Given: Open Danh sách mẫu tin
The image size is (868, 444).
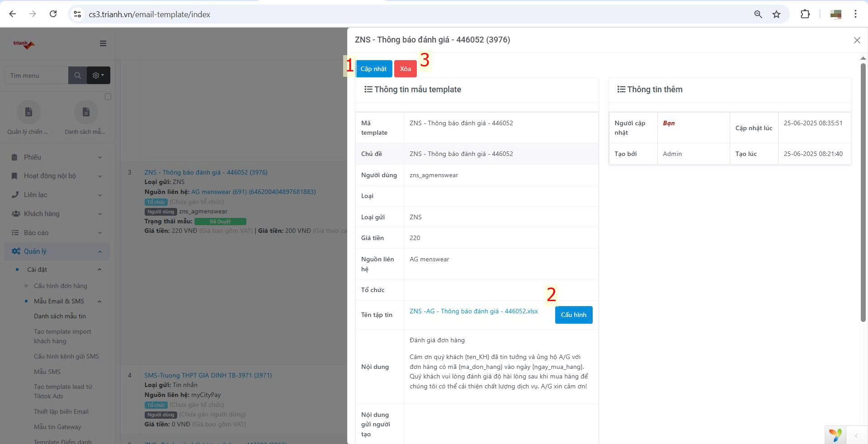Looking at the screenshot, I should click(60, 316).
